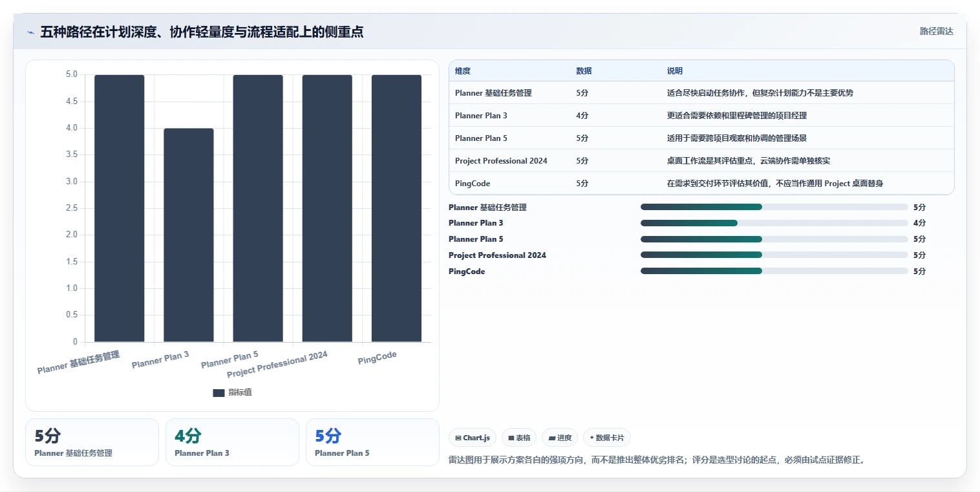Click the description 更适合需要依赖和里程碑管理的项目经理
The width and height of the screenshot is (980, 492).
click(737, 116)
